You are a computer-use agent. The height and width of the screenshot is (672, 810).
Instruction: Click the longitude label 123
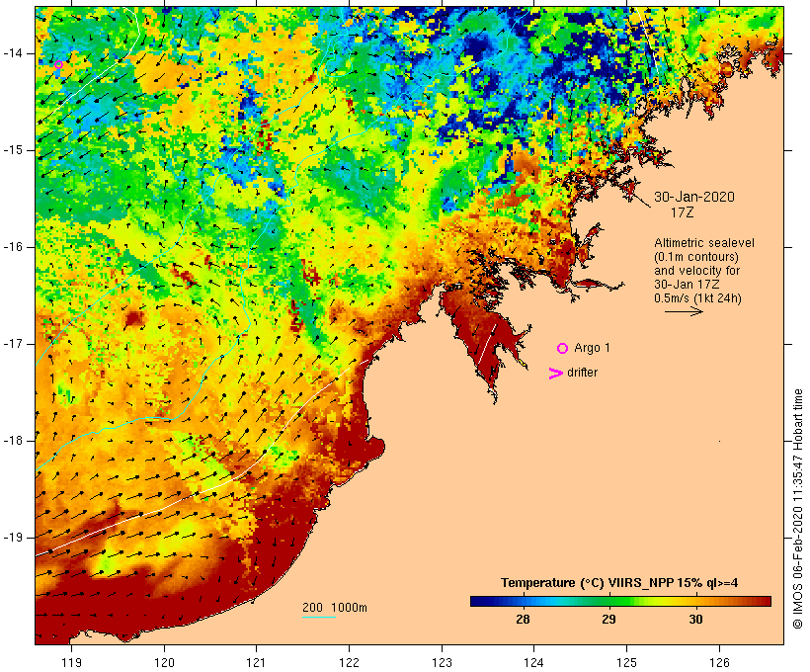[442, 662]
